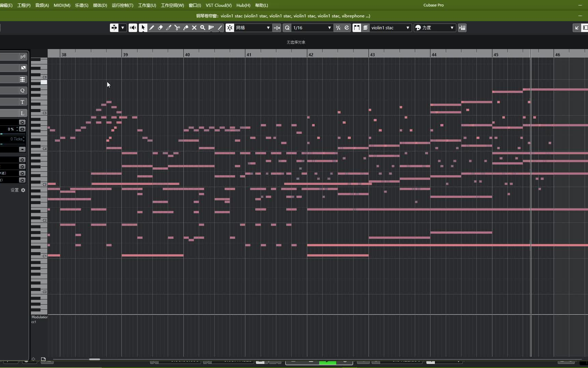Viewport: 588px width, 368px height.
Task: Click the slider bar under 0 Ticks
Action: [x=13, y=144]
